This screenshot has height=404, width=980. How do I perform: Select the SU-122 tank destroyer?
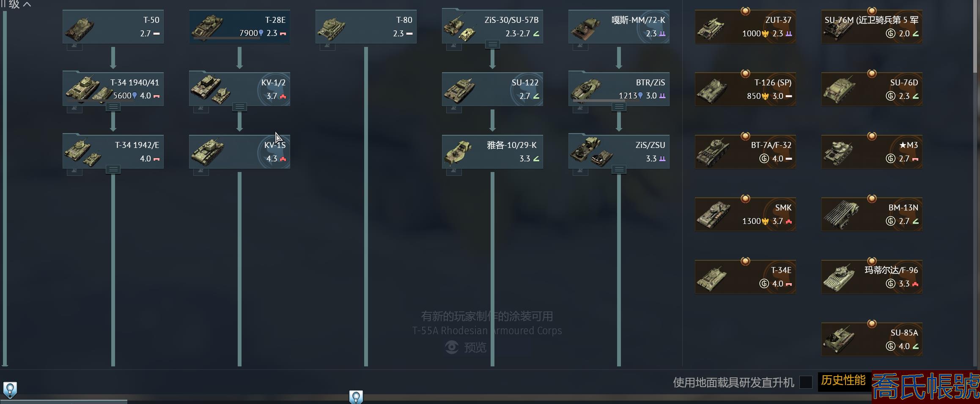tap(492, 89)
